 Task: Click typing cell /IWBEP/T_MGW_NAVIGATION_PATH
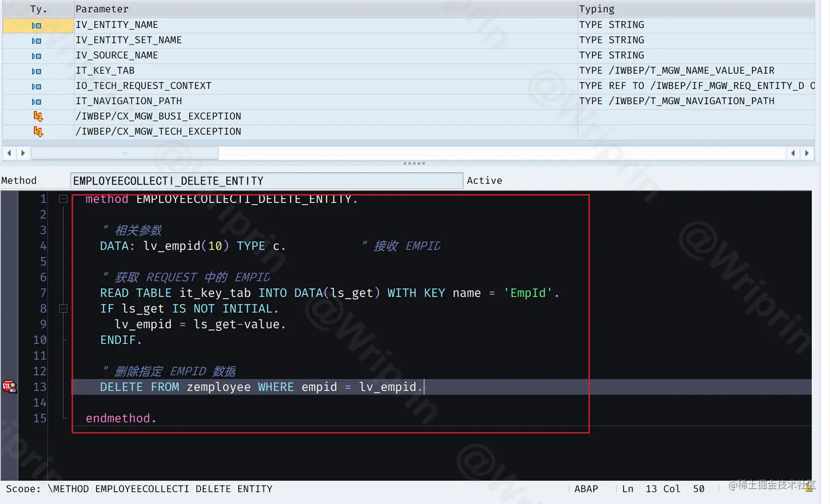(696, 102)
